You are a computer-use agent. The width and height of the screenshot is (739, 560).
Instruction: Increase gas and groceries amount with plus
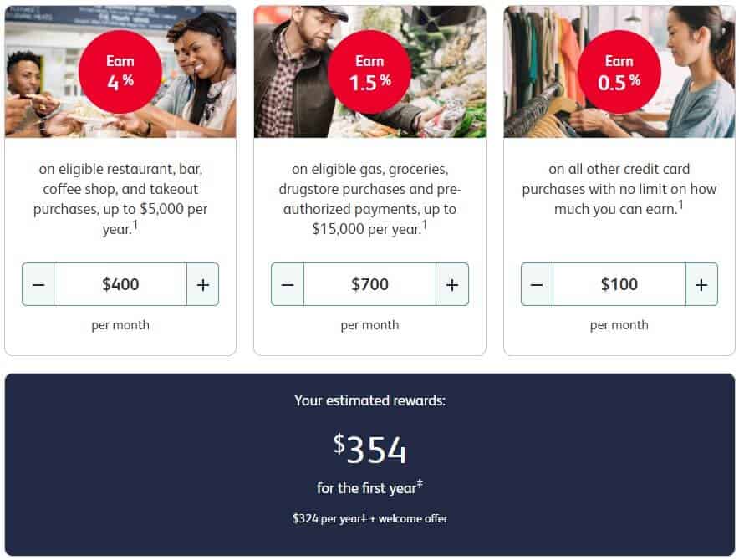(x=452, y=284)
